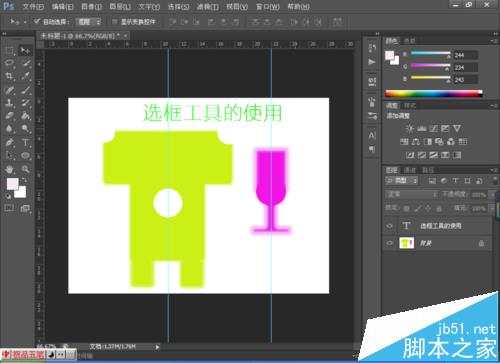Image resolution: width=500 pixels, height=363 pixels.
Task: Select the Ellipse shape tool
Action: point(26,155)
